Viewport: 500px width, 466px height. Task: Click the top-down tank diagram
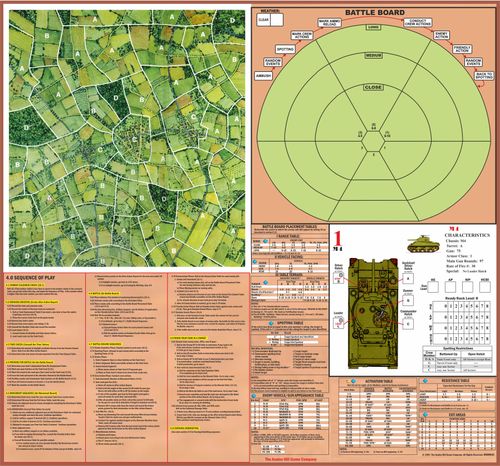[373, 313]
